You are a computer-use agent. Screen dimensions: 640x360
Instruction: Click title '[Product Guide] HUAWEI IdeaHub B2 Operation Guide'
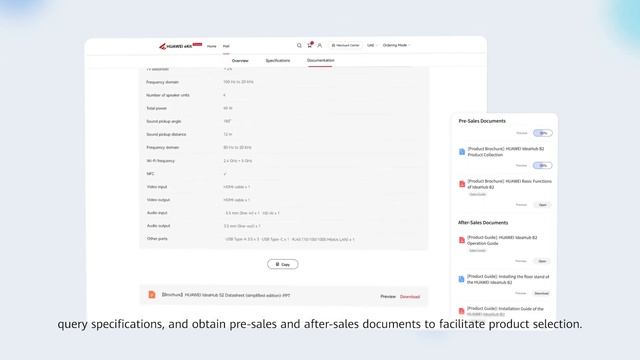click(x=502, y=240)
